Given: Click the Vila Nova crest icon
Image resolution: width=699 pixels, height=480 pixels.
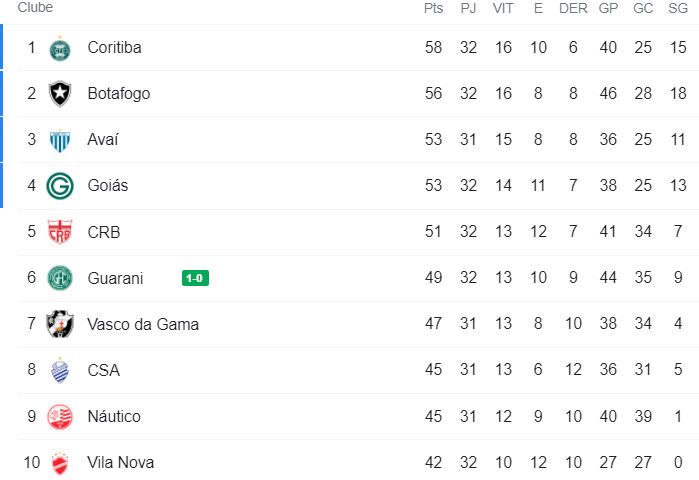Looking at the screenshot, I should (60, 462).
